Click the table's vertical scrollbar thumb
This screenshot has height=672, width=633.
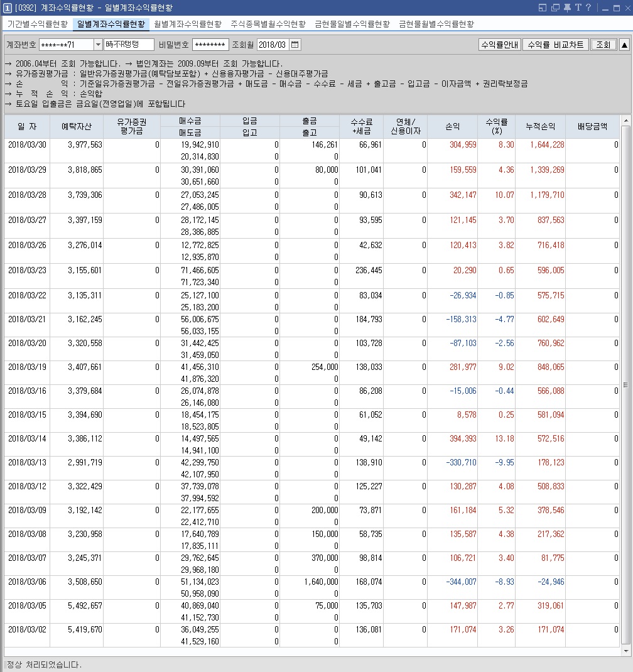[625, 384]
